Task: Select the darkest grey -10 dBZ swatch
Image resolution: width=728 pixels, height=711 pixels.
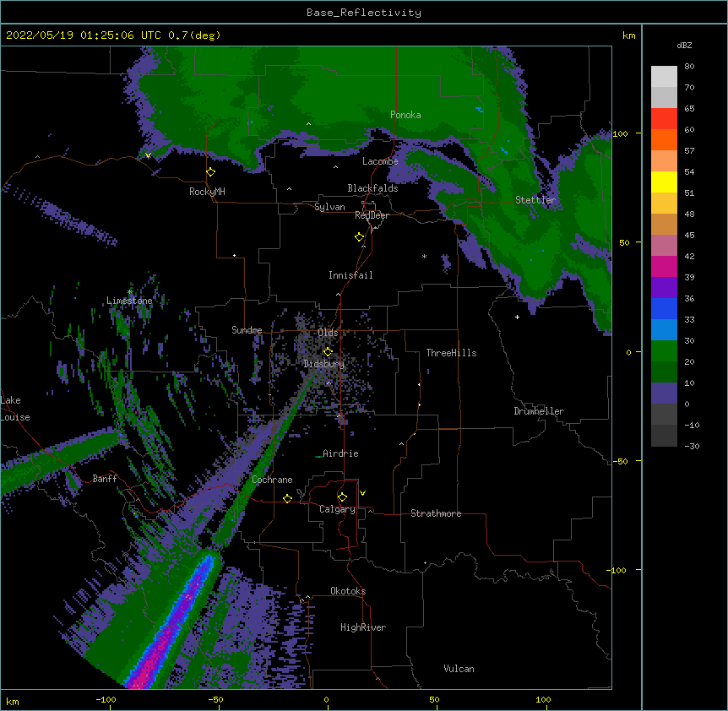Action: pyautogui.click(x=664, y=436)
